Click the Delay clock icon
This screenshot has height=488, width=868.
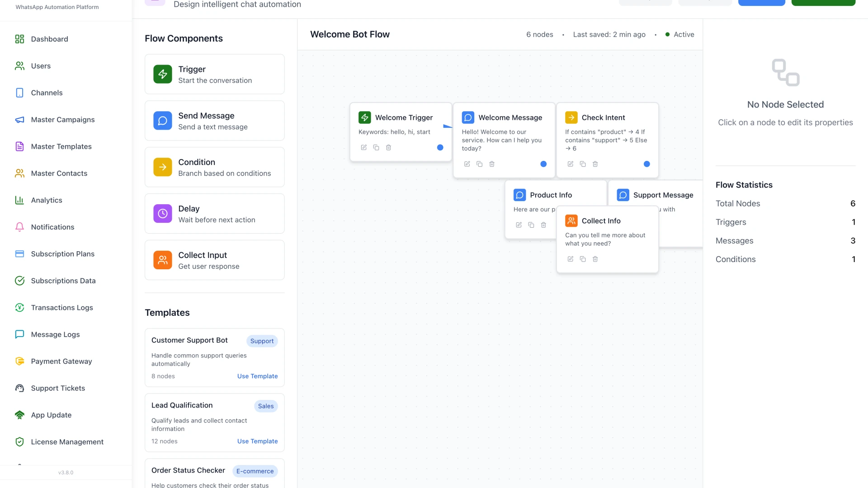coord(163,214)
